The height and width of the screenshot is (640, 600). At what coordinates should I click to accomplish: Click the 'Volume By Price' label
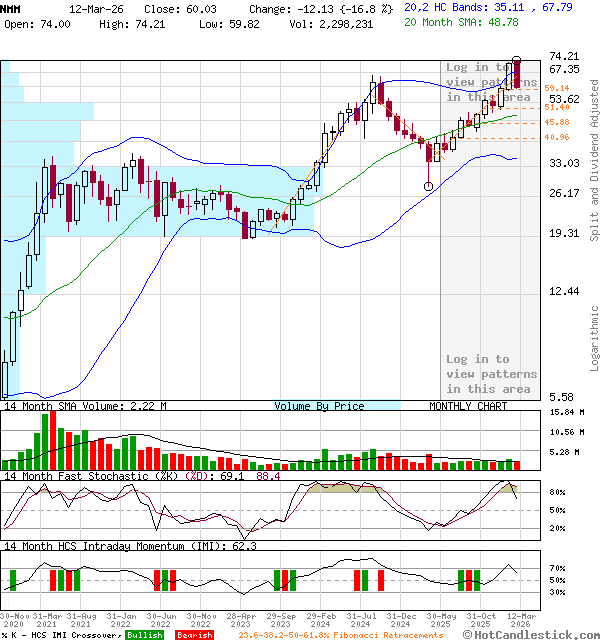click(x=320, y=406)
